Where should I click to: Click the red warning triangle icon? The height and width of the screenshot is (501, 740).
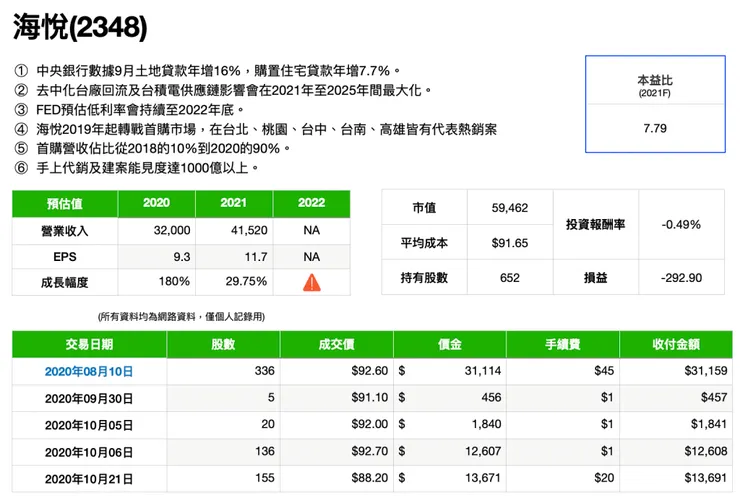(x=311, y=283)
